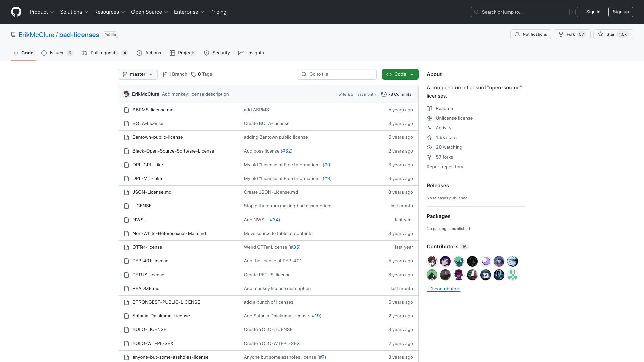Click the book icon next to Readme
This screenshot has height=362, width=644.
tap(429, 109)
